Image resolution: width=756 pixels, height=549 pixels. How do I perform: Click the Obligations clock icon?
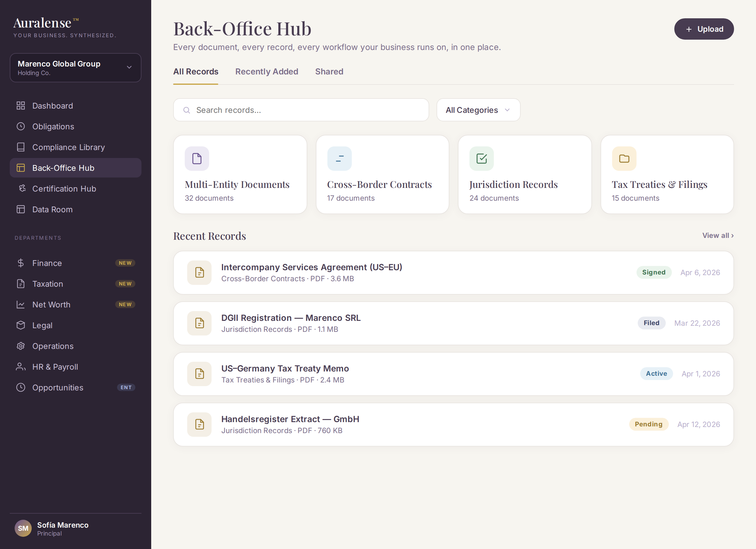[21, 126]
